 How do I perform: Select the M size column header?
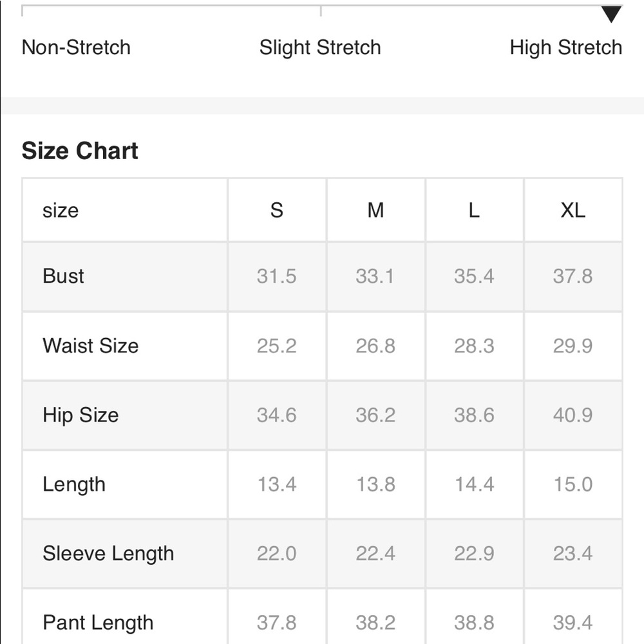coord(375,211)
